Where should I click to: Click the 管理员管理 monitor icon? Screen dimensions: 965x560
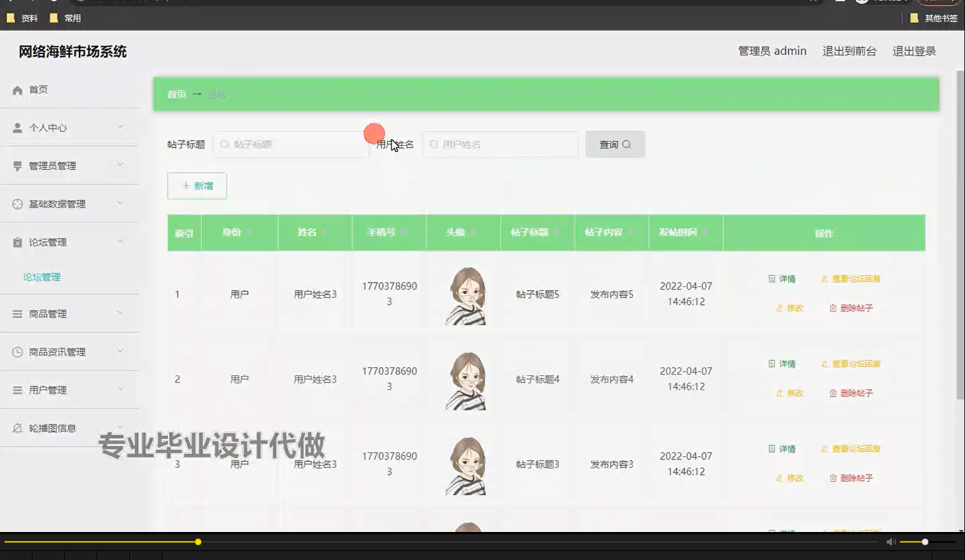coord(17,165)
